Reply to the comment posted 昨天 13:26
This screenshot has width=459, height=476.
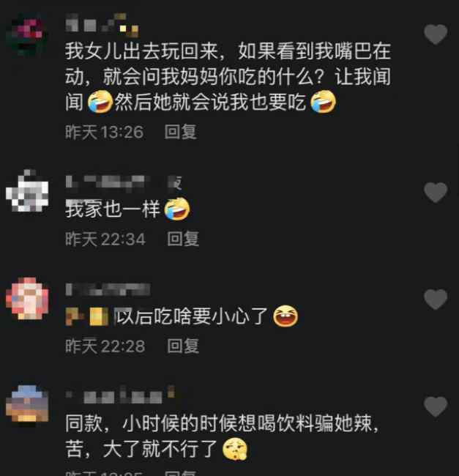181,132
